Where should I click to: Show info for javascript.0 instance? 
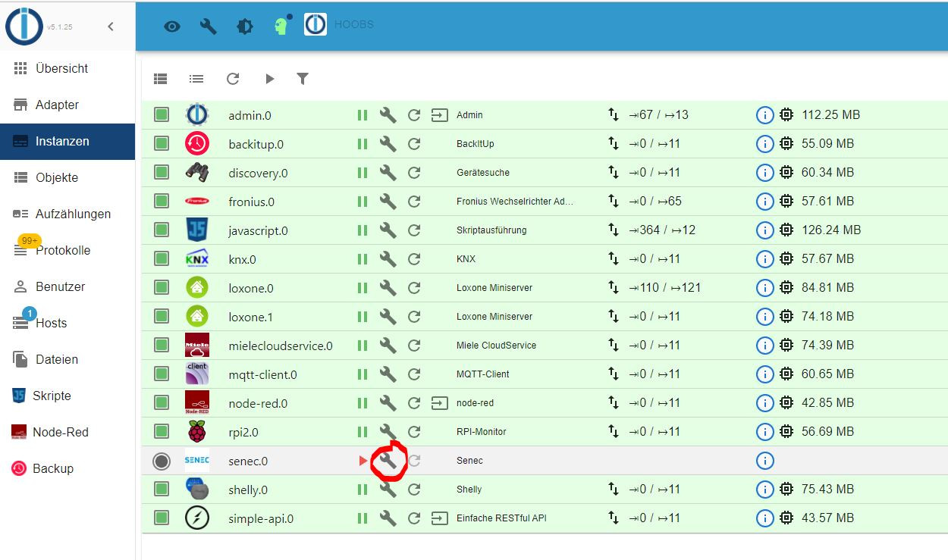(764, 230)
